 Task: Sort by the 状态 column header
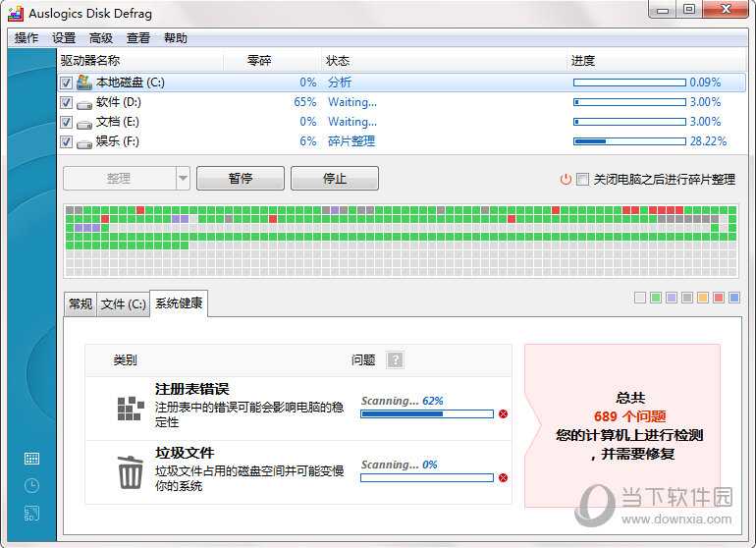point(444,60)
